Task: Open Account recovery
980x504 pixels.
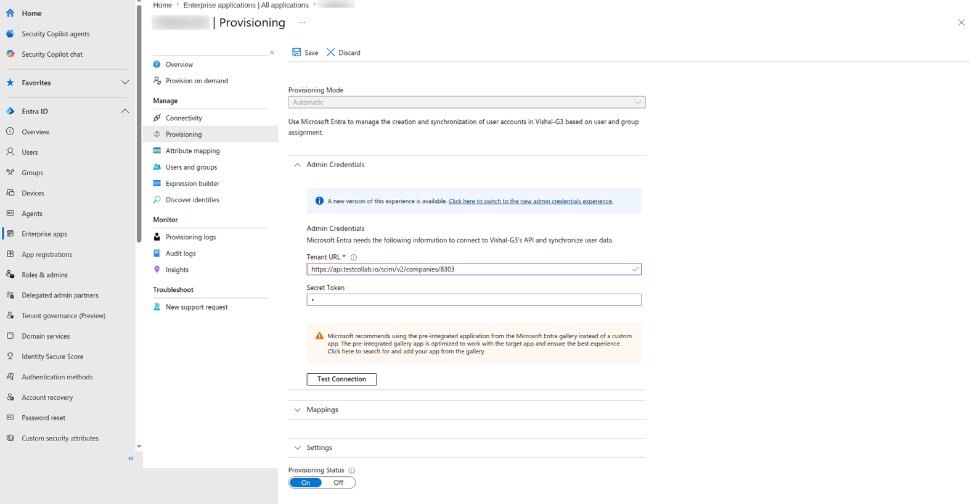Action: 47,397
